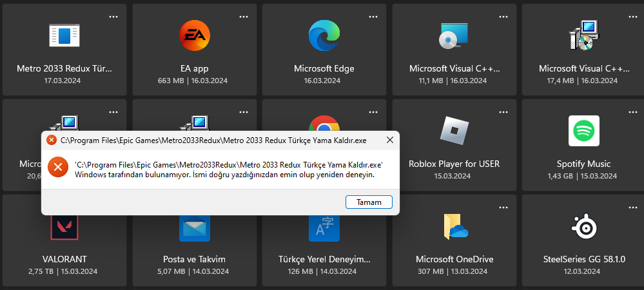Select the 'SteelSeries GG 58.1.0' label
Viewport: 644px width, 290px height.
[x=584, y=259]
